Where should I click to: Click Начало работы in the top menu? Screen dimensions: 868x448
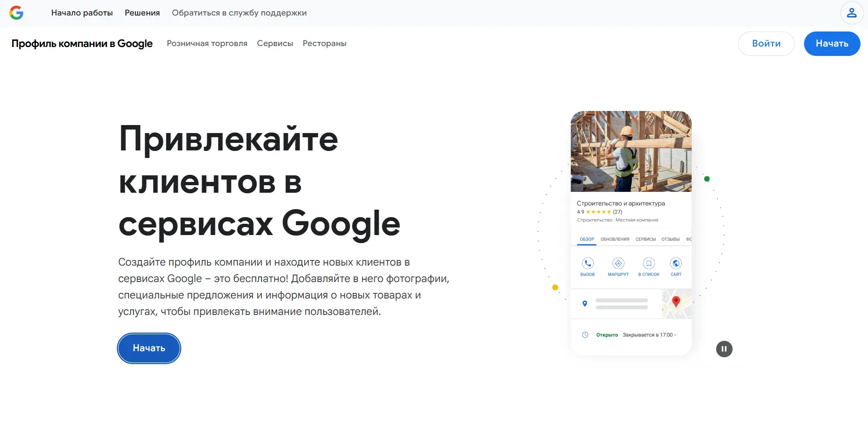click(82, 13)
